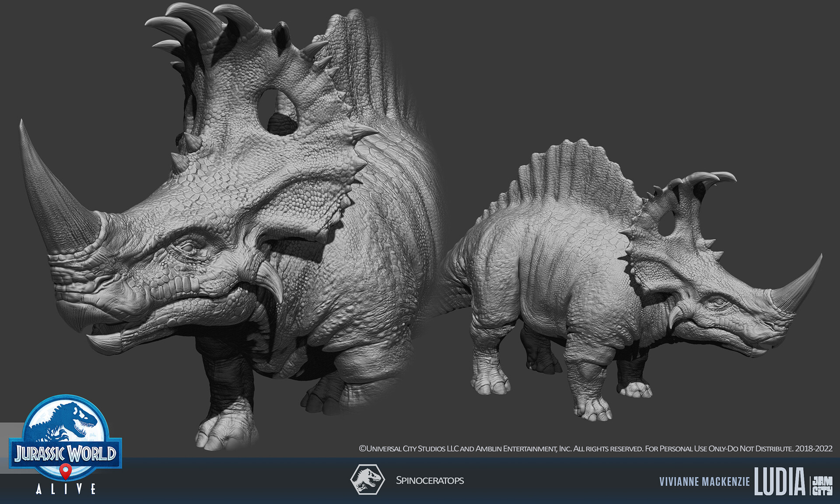
Task: Click the frill hole on the close-up model
Action: (x=278, y=112)
